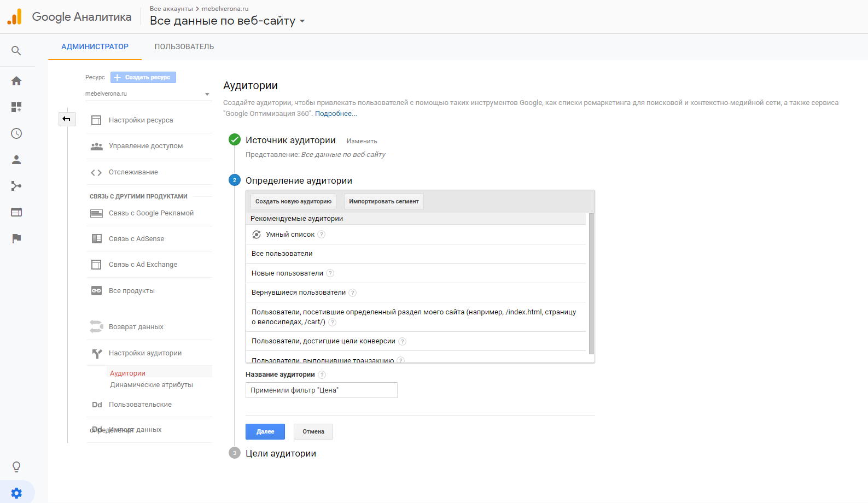Open the Home icon in left sidebar

click(x=16, y=81)
